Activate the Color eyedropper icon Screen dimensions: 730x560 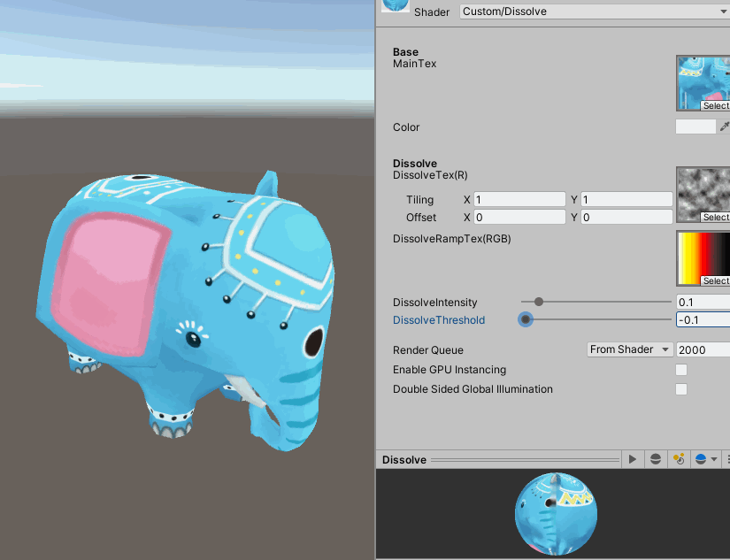[724, 127]
